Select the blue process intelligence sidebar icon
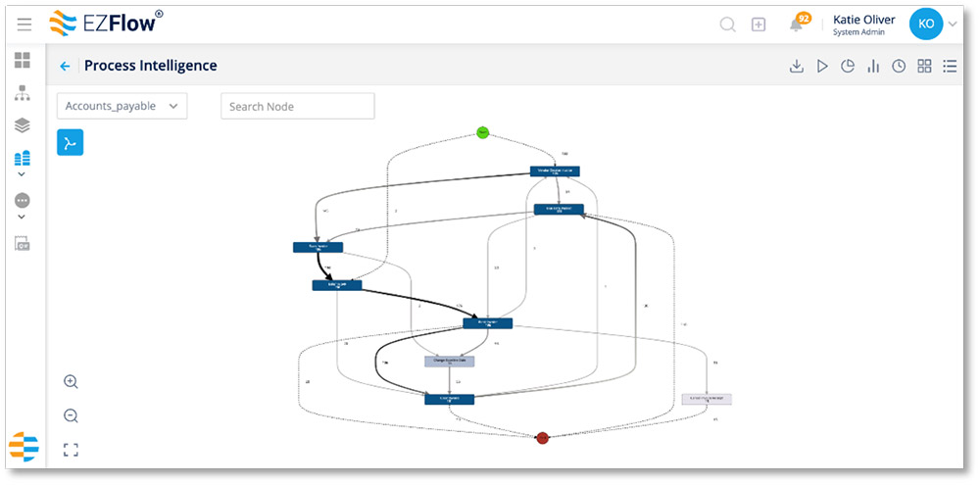The image size is (980, 485). click(x=23, y=158)
